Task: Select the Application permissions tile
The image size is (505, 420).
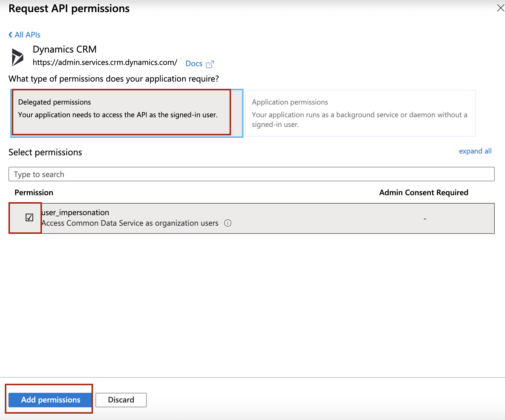Action: pos(359,112)
